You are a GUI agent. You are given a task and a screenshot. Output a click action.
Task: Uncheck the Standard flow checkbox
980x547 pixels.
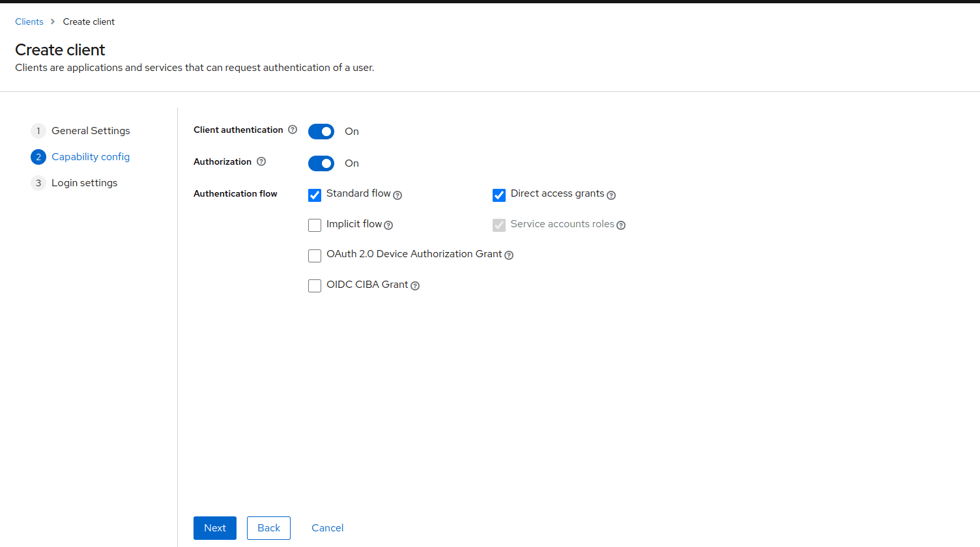(315, 195)
